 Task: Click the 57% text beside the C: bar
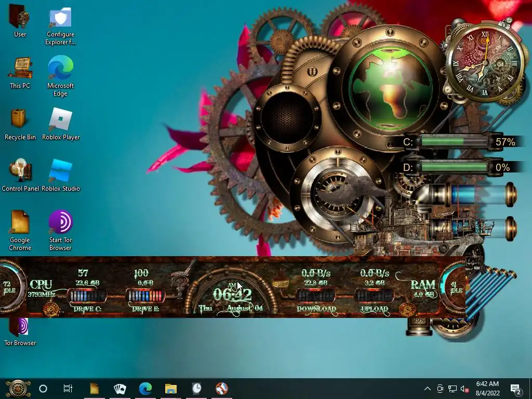coord(505,142)
